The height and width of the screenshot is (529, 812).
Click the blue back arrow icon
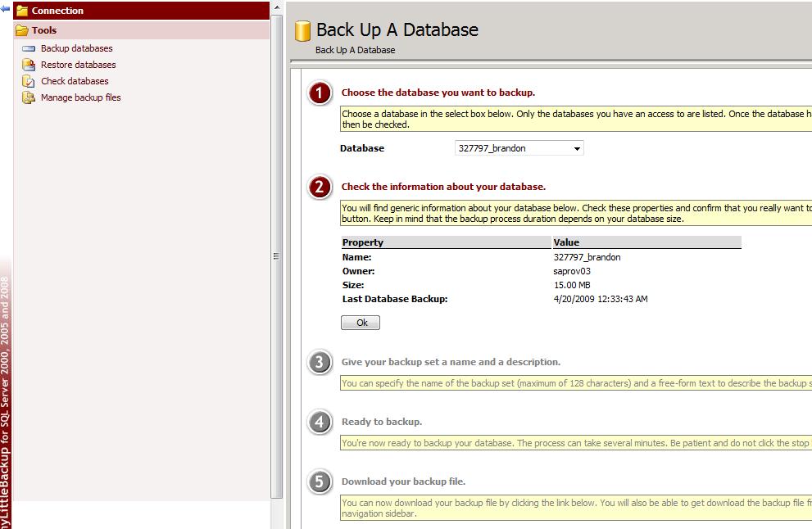click(5, 8)
